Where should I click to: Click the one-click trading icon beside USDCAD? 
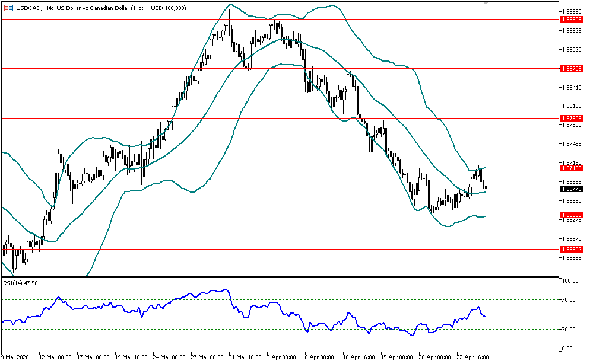pyautogui.click(x=8, y=8)
